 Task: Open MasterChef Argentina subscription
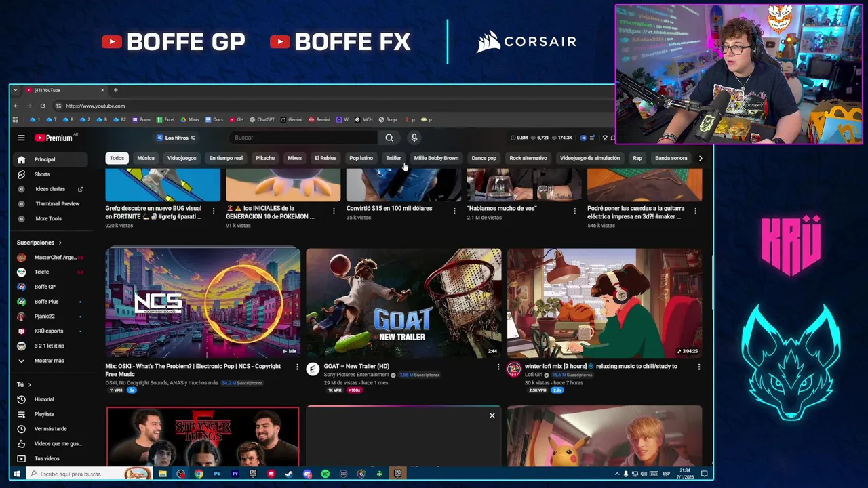coord(51,258)
